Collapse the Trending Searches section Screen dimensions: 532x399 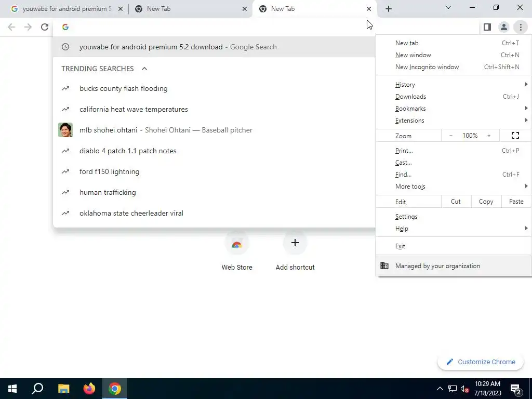tap(144, 69)
